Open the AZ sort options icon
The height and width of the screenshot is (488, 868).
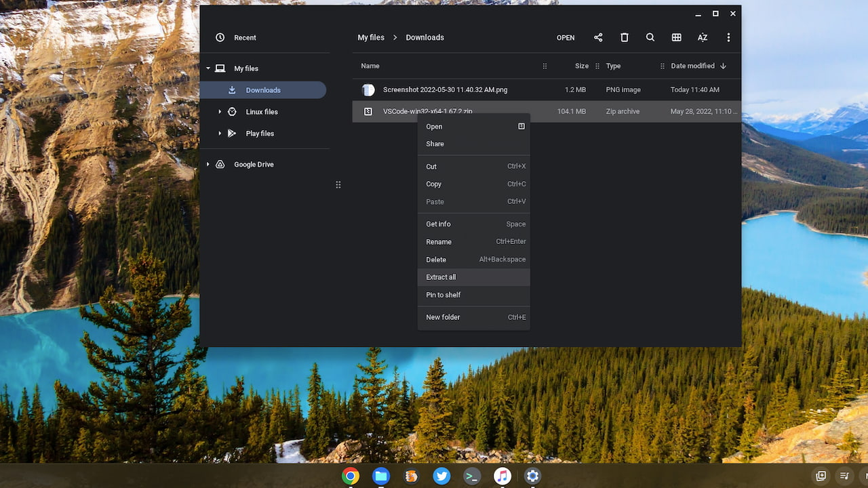[703, 38]
